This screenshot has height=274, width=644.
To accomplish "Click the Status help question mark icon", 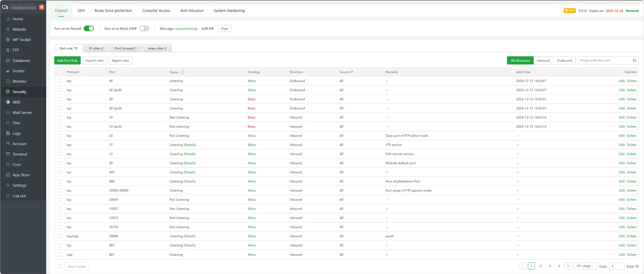I will (183, 72).
